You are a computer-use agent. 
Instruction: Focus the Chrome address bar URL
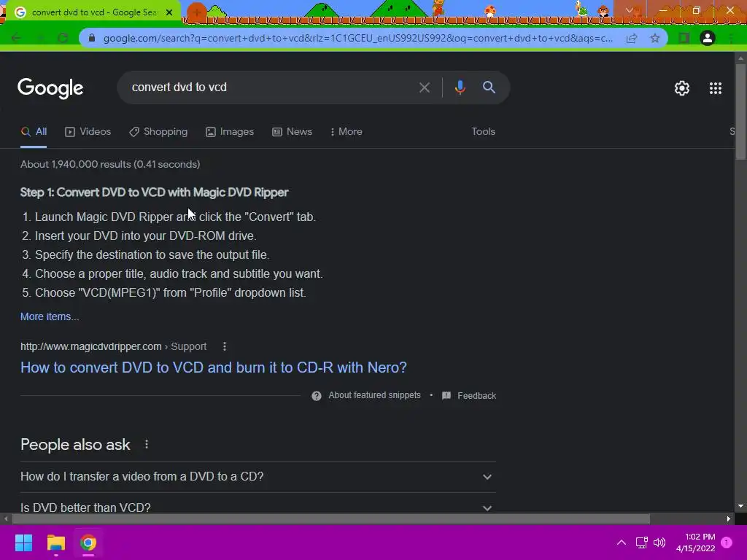pos(357,38)
